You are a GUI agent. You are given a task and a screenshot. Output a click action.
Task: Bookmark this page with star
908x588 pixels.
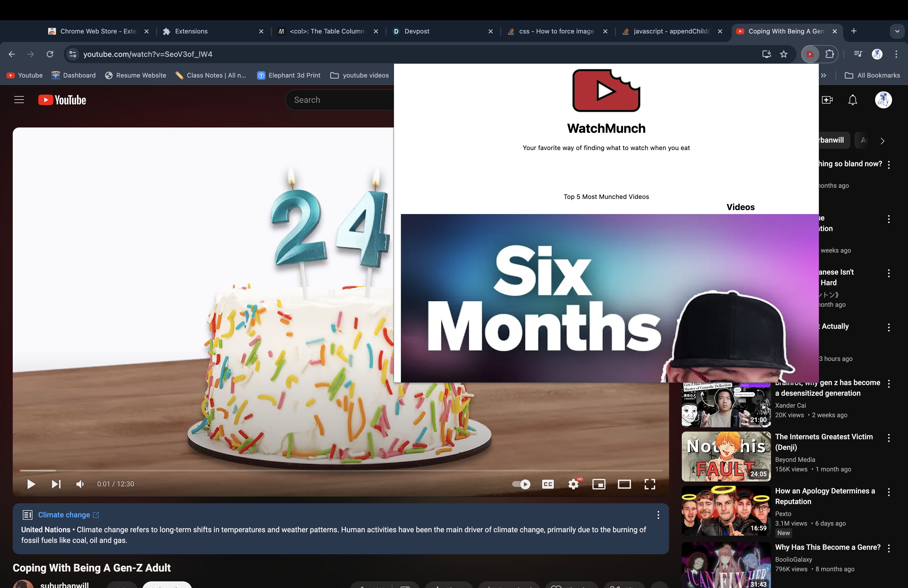pyautogui.click(x=784, y=54)
